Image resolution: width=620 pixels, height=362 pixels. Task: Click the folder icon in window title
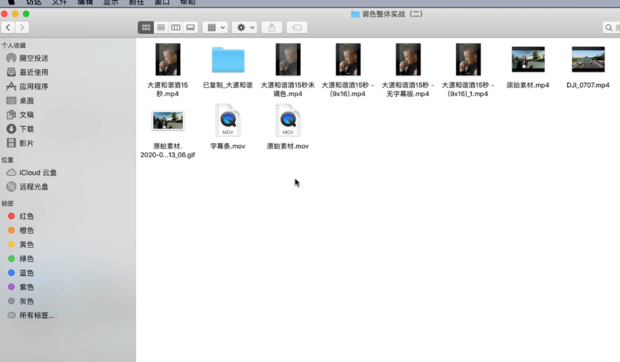click(x=355, y=14)
